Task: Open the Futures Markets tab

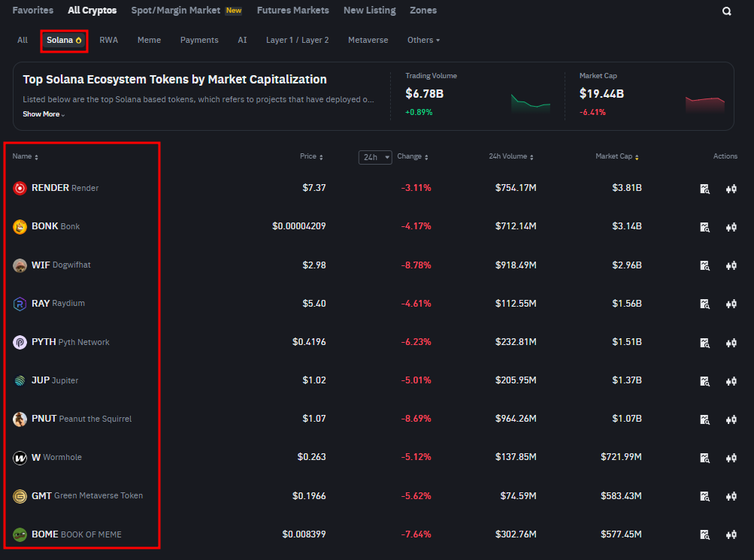Action: tap(293, 10)
